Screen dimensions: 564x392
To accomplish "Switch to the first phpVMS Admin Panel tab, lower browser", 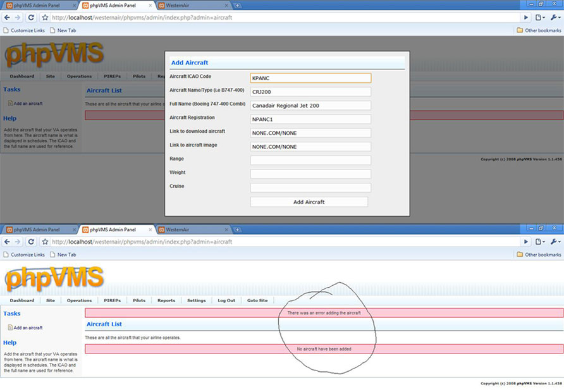I will click(x=40, y=230).
